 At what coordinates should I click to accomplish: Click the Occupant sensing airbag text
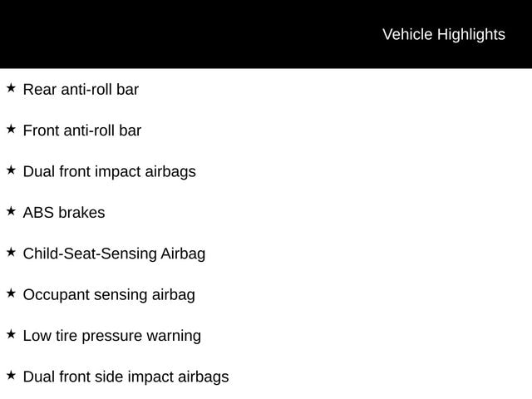pos(109,294)
